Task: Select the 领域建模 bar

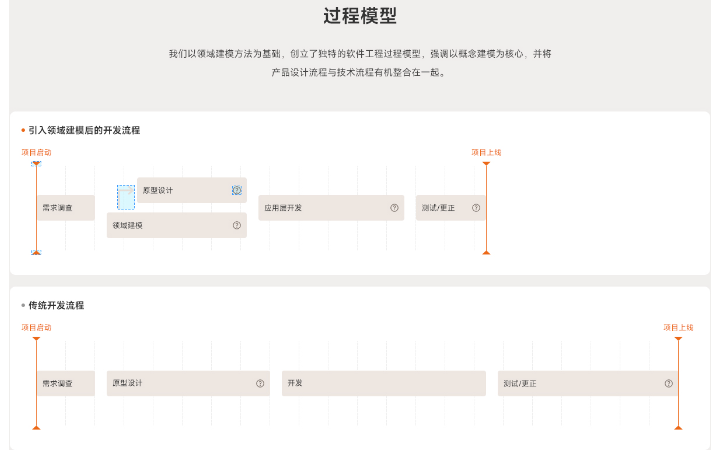Action: coord(177,225)
